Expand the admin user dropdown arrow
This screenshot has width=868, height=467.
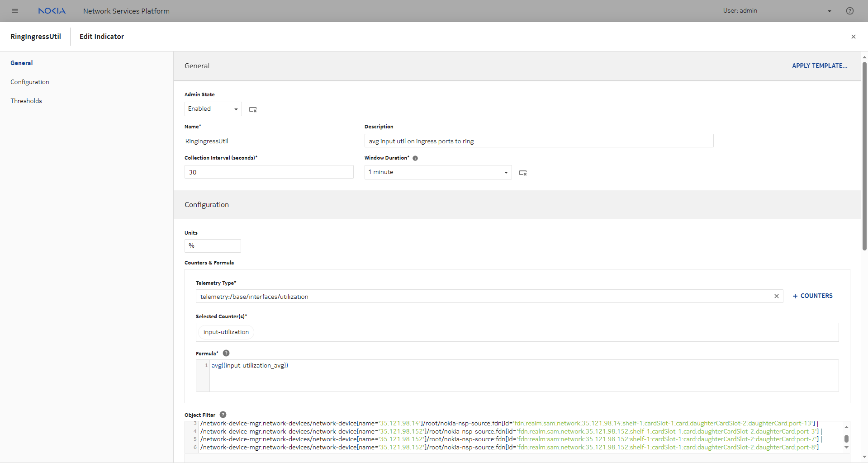point(830,11)
